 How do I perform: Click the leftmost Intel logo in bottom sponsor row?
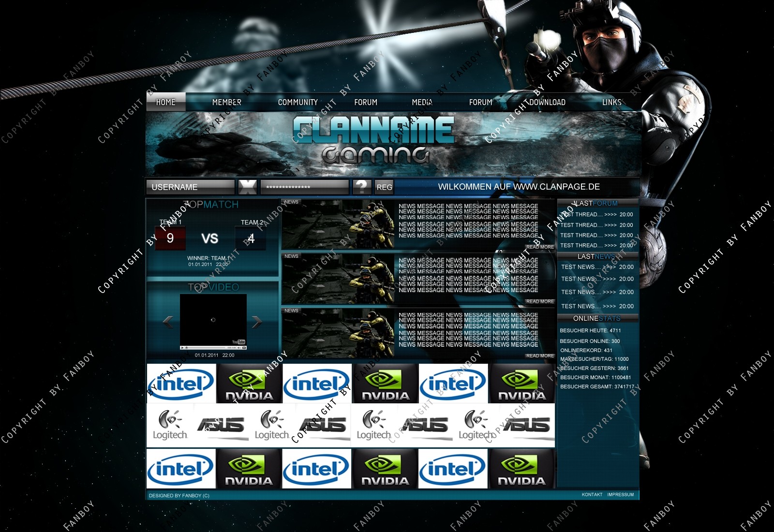[x=181, y=468]
